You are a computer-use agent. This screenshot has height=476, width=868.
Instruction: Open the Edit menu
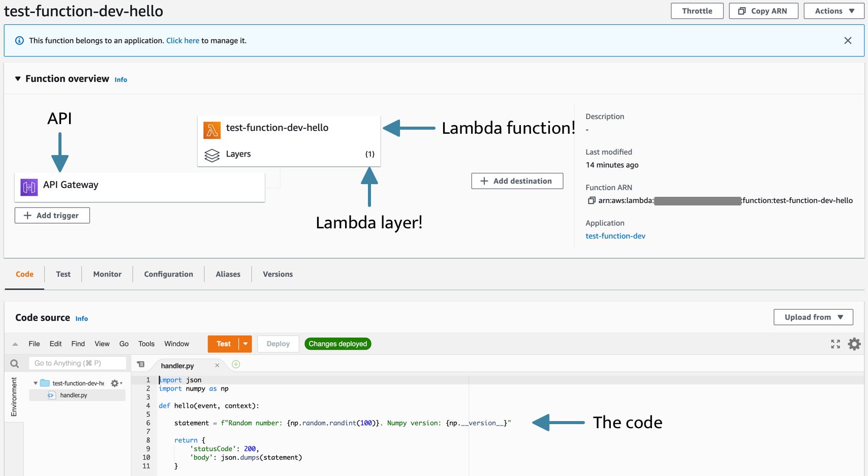(x=55, y=344)
